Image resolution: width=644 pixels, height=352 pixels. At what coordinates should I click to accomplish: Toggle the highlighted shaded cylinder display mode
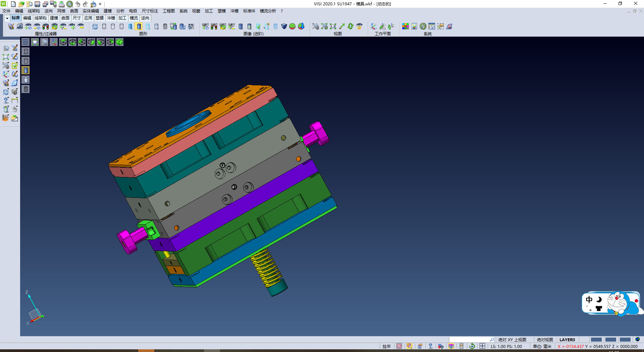pyautogui.click(x=139, y=26)
